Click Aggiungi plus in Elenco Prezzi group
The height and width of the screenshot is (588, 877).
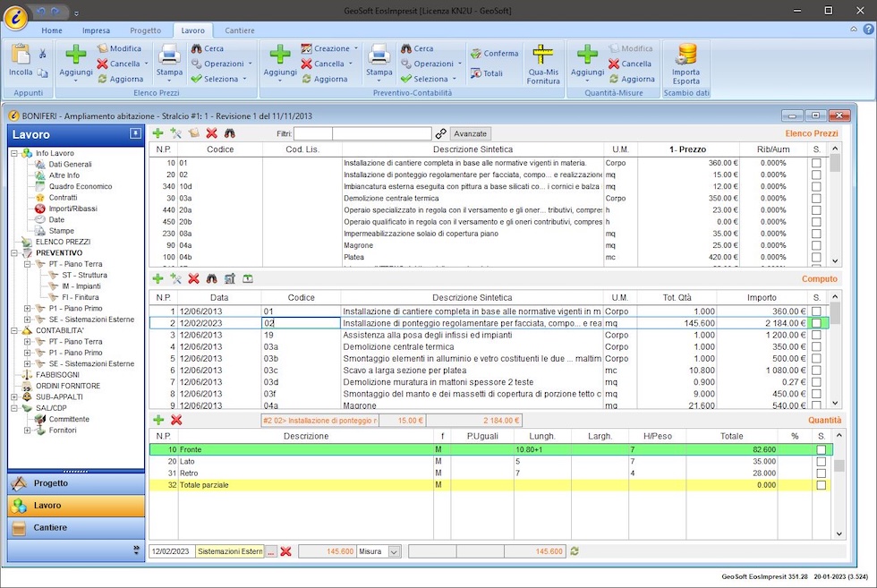point(75,55)
